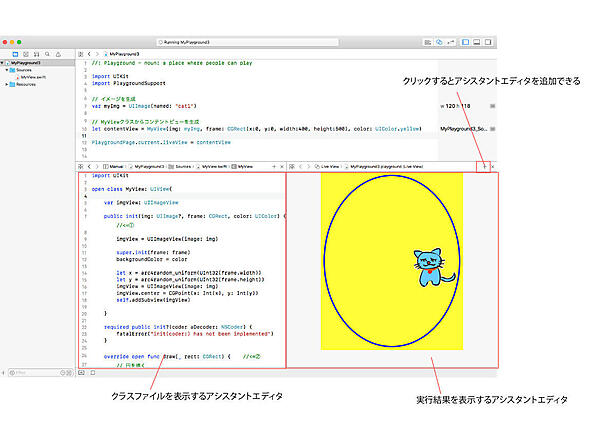Show Quick Look for MyPlayground3_So.. result

coord(493,129)
